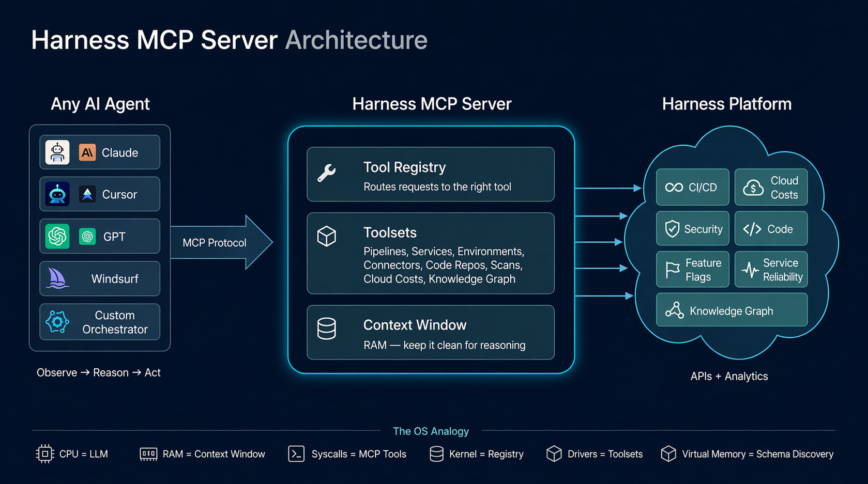This screenshot has width=868, height=484.
Task: Click the cube icon for Virtual Memory
Action: click(668, 454)
